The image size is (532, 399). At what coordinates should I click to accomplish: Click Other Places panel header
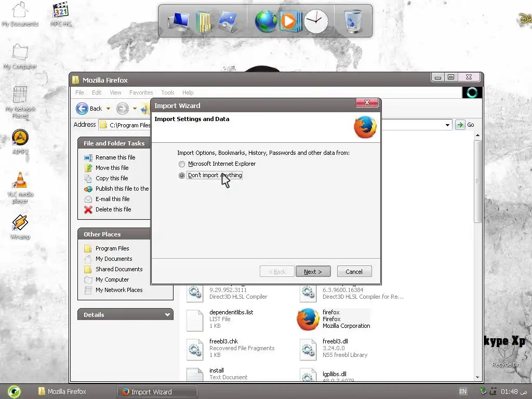(x=114, y=234)
